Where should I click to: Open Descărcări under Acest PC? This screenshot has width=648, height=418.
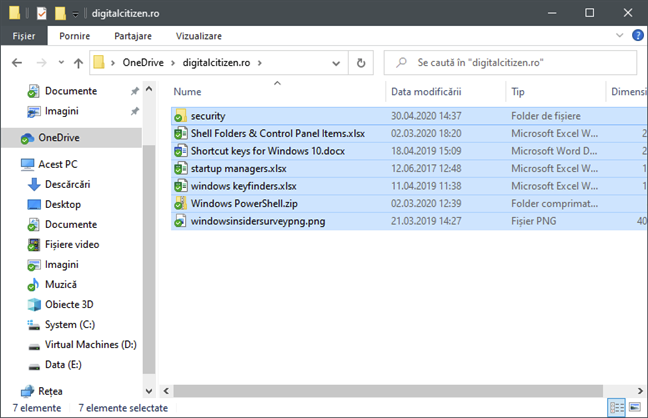tap(67, 184)
